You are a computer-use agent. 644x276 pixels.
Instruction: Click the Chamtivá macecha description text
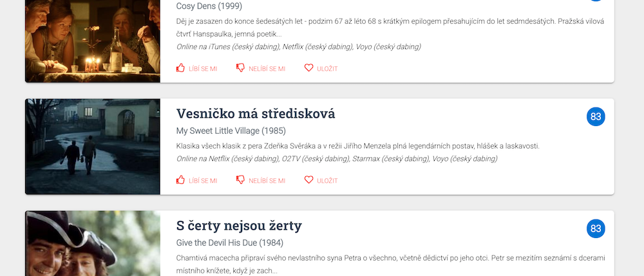pyautogui.click(x=391, y=264)
